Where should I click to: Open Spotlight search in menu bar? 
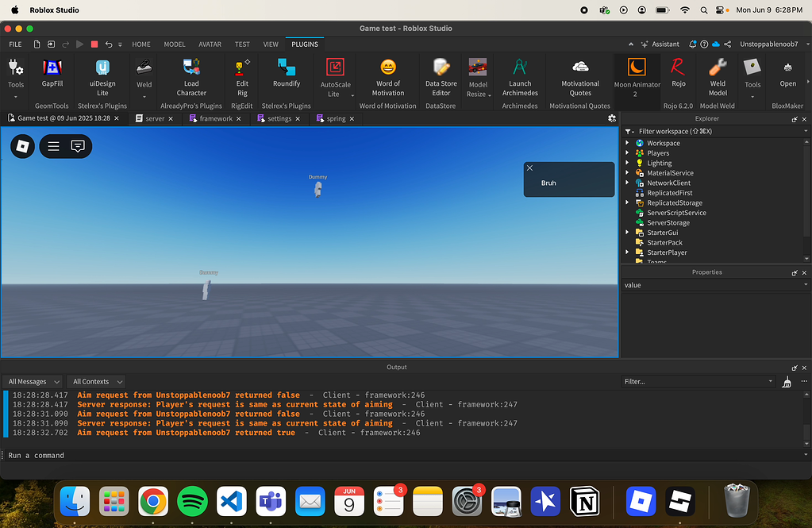704,10
